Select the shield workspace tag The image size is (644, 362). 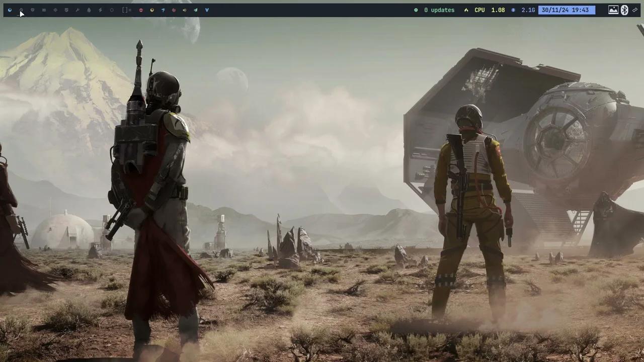click(x=66, y=10)
